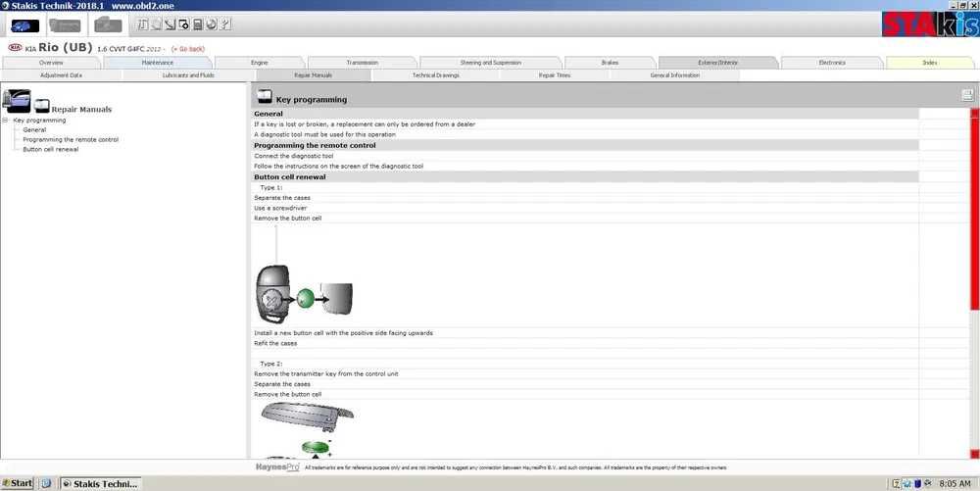Open the grey folder toolbar icon

[108, 25]
